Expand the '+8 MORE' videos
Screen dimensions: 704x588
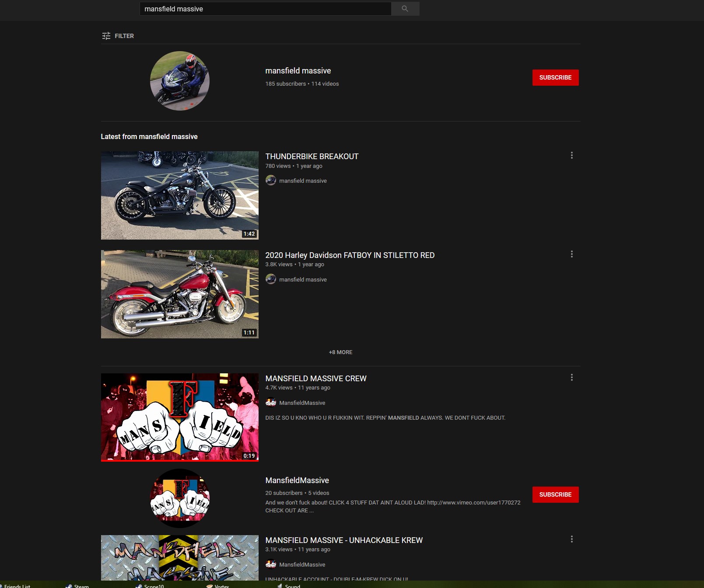click(x=340, y=352)
